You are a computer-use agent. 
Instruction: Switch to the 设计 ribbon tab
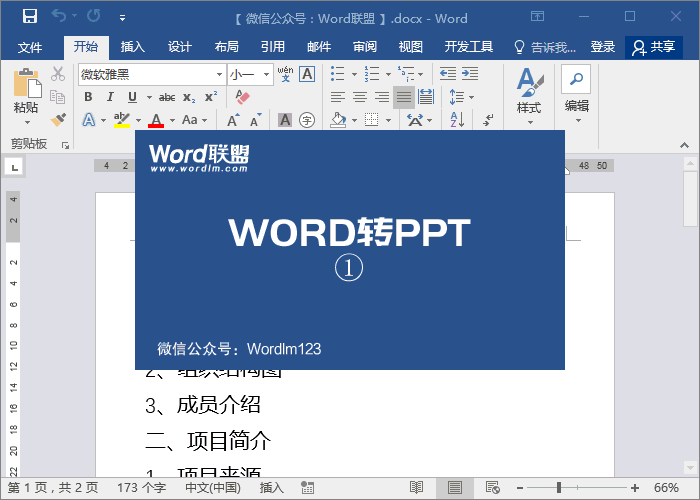179,47
